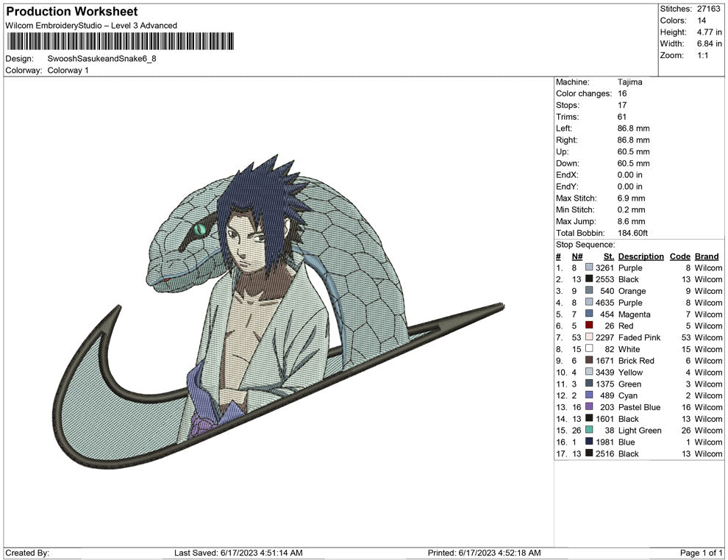
Task: Click the Total Bobbin value '184.60ft'
Action: coord(632,233)
